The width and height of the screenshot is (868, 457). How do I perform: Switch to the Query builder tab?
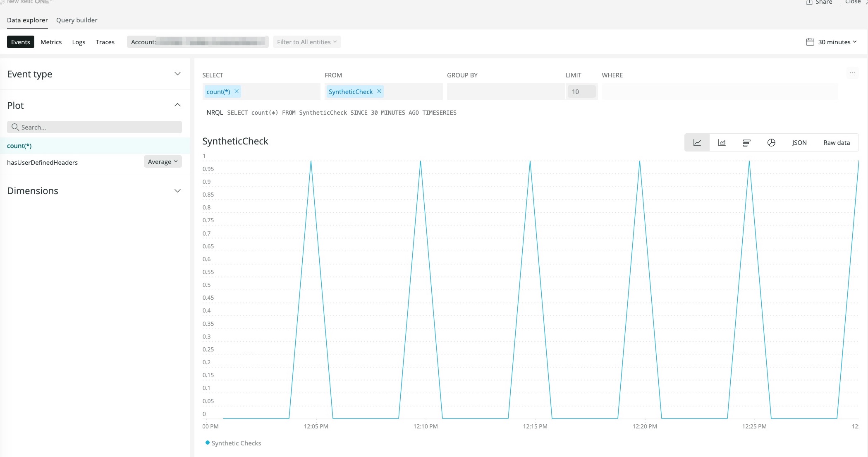pos(77,20)
